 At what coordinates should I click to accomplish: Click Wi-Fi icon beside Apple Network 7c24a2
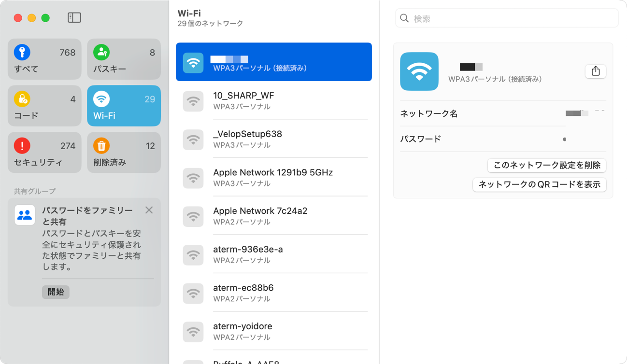pos(193,216)
